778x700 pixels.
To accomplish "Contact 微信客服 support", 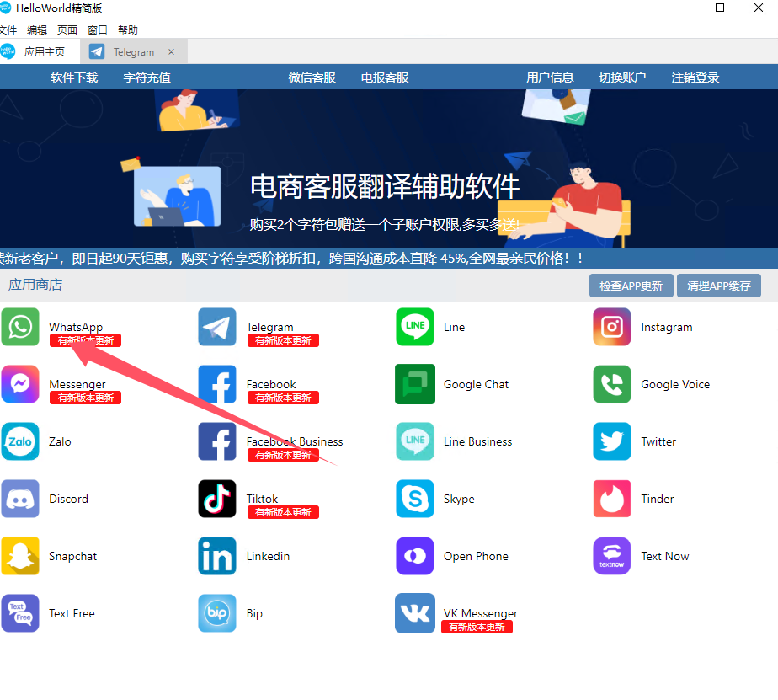I will (312, 77).
